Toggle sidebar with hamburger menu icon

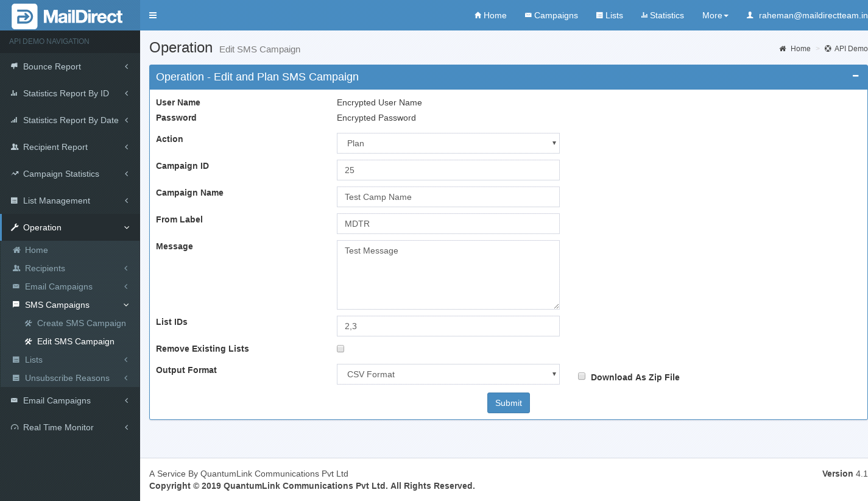point(153,15)
